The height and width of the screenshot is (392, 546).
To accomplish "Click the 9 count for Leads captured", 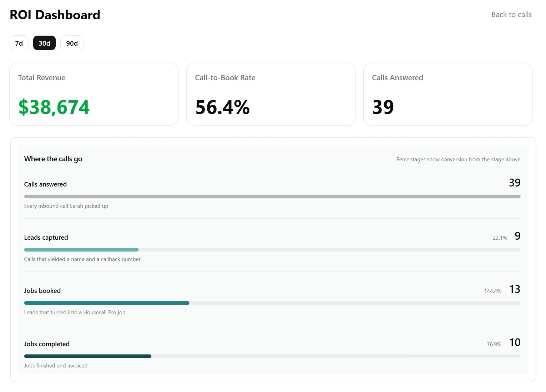I will pyautogui.click(x=517, y=236).
